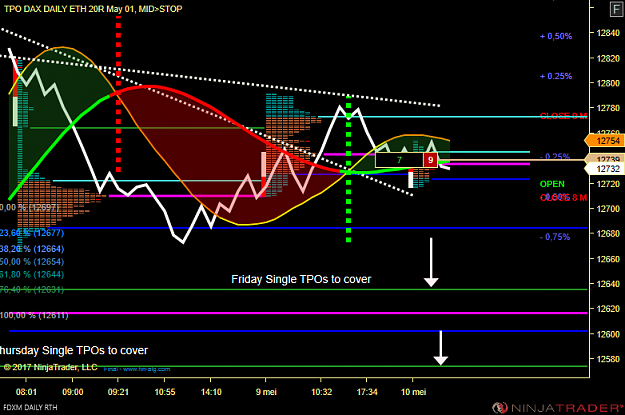
Task: Click the 12680 price axis label
Action: (608, 233)
